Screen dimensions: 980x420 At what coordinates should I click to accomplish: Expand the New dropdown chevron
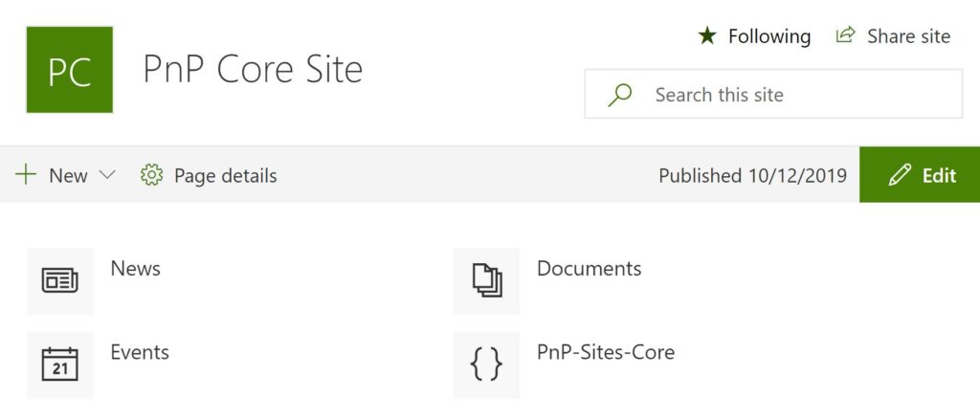(x=107, y=175)
